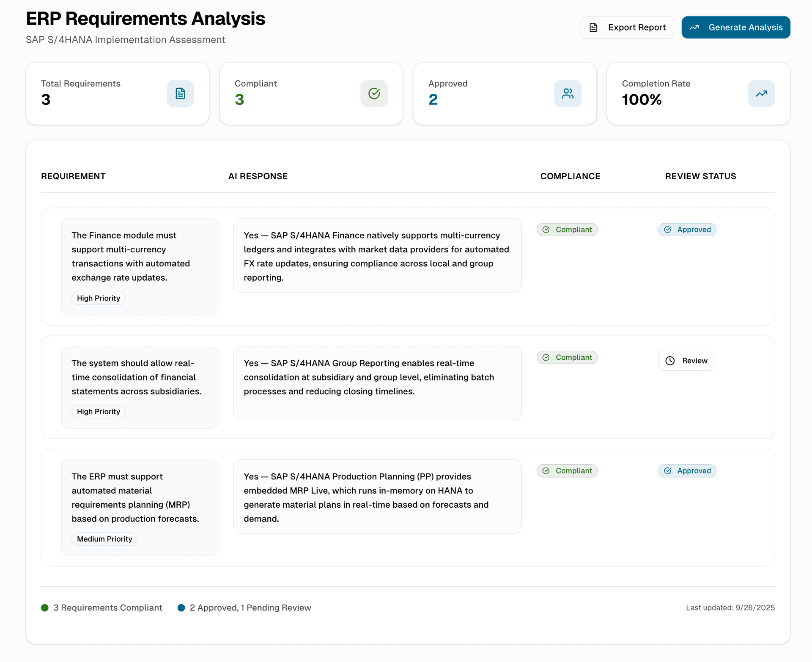The image size is (812, 662).
Task: Click the Approved badge on multi-currency row
Action: (x=687, y=230)
